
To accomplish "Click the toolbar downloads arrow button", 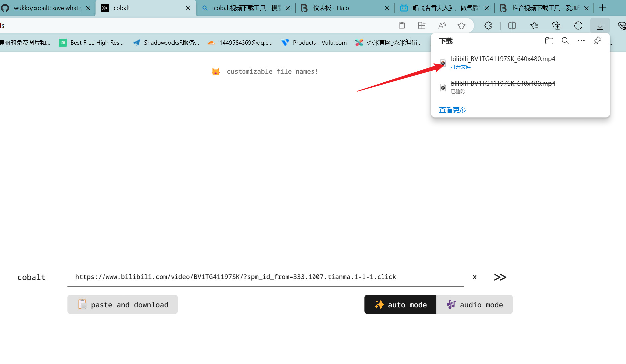I will coord(600,26).
